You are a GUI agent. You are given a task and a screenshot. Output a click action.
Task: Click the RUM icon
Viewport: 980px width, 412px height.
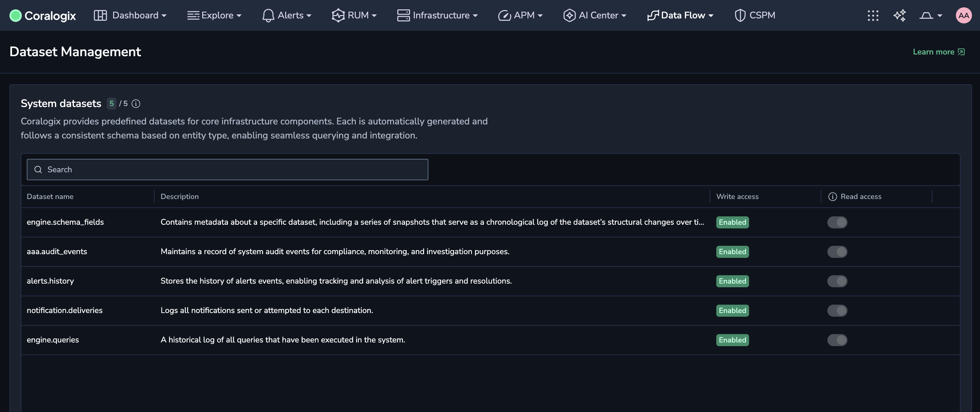[338, 16]
